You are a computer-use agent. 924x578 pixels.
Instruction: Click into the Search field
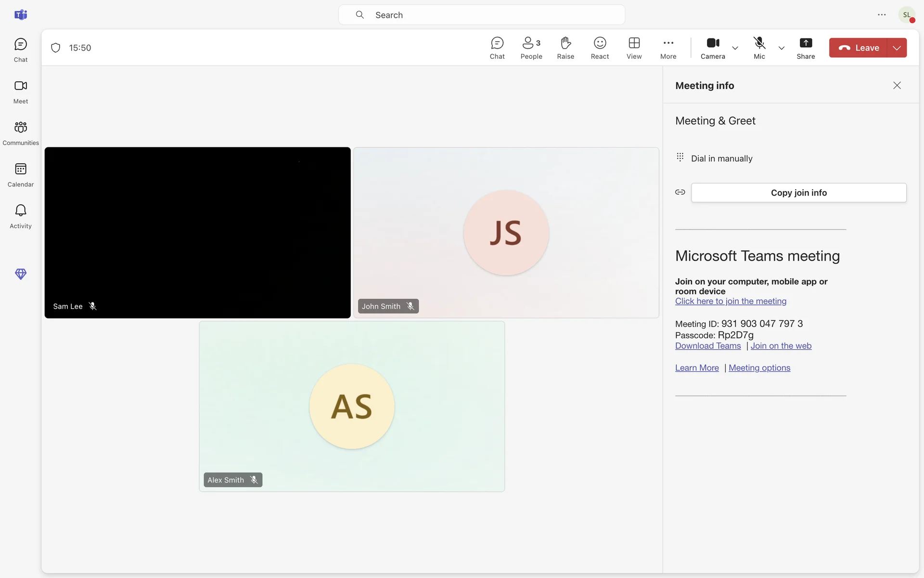coord(481,15)
